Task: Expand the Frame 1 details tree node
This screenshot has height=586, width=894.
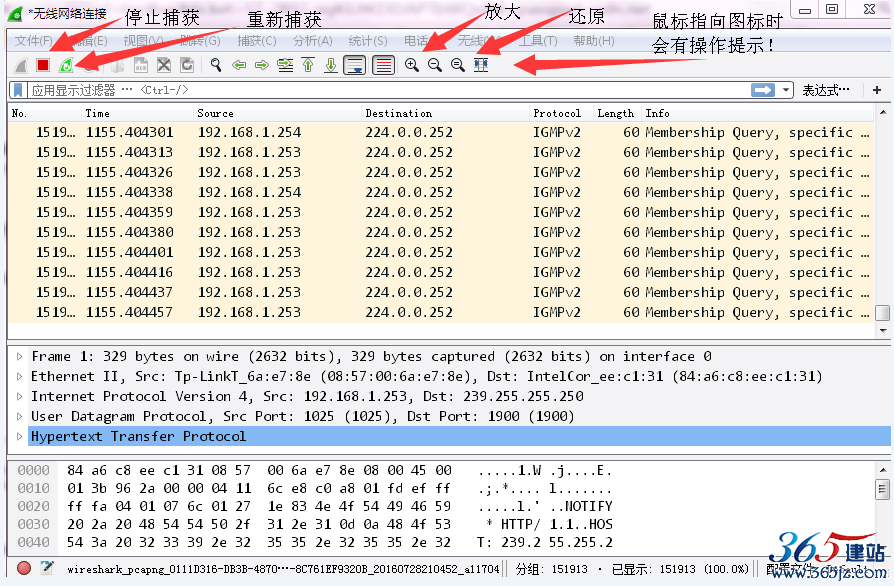Action: [x=19, y=357]
